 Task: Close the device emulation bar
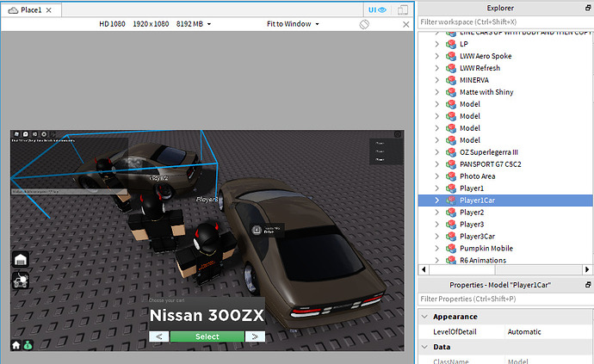point(405,25)
